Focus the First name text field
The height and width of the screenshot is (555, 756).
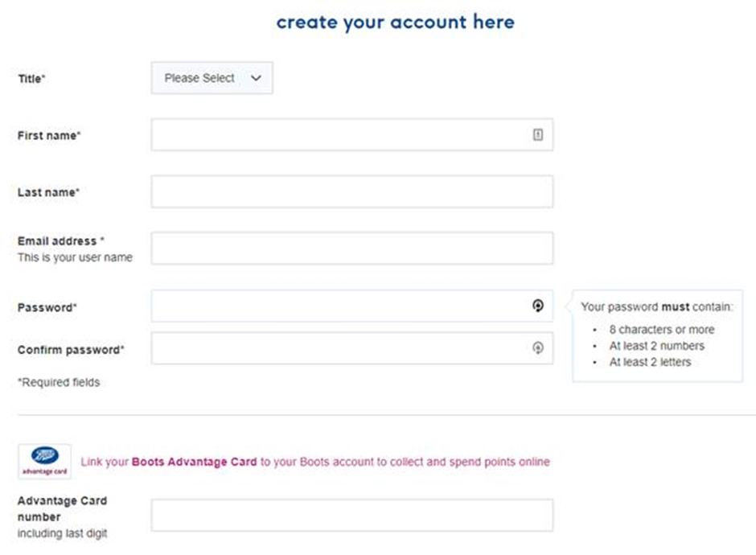tap(352, 134)
